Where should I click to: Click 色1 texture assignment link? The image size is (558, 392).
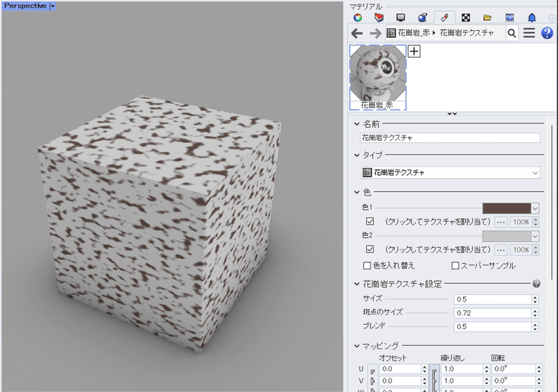438,222
